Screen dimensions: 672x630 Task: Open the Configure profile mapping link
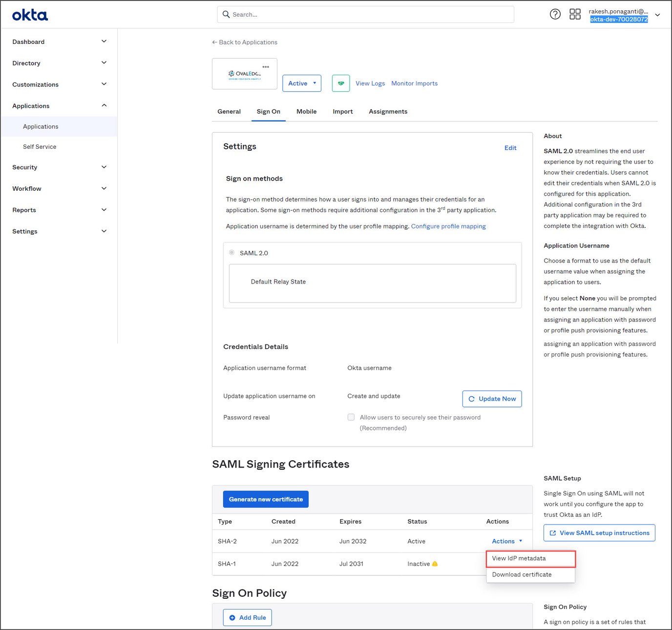point(448,226)
